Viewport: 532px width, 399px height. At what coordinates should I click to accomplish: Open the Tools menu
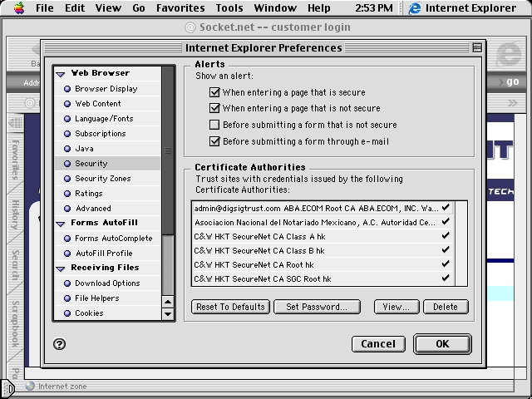point(229,7)
